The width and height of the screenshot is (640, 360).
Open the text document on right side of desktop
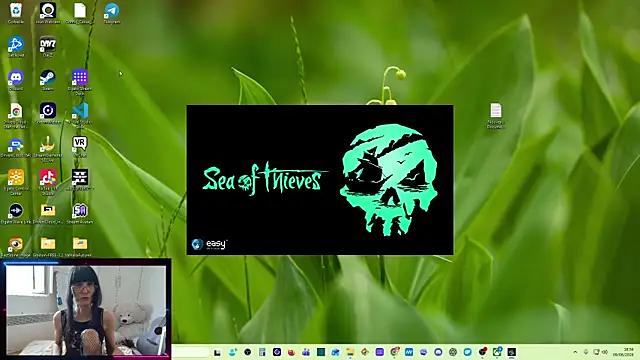pos(496,115)
